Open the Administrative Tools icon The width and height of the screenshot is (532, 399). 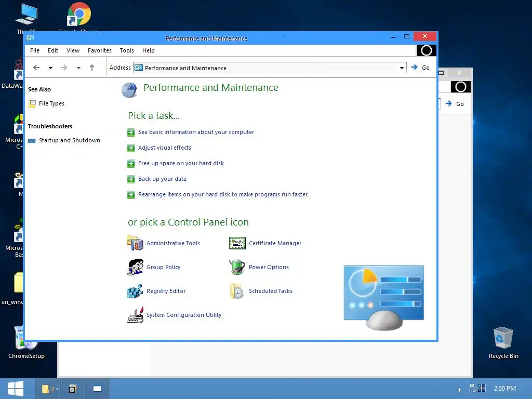click(x=135, y=243)
